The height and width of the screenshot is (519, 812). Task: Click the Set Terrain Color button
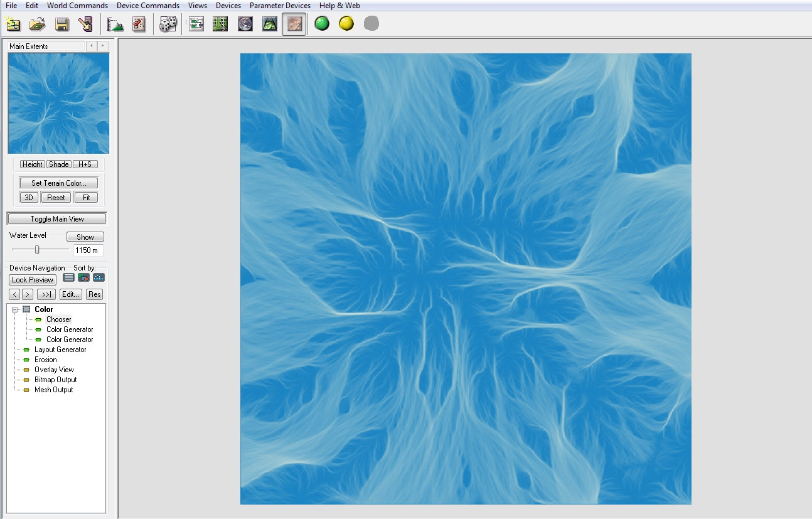(x=58, y=183)
